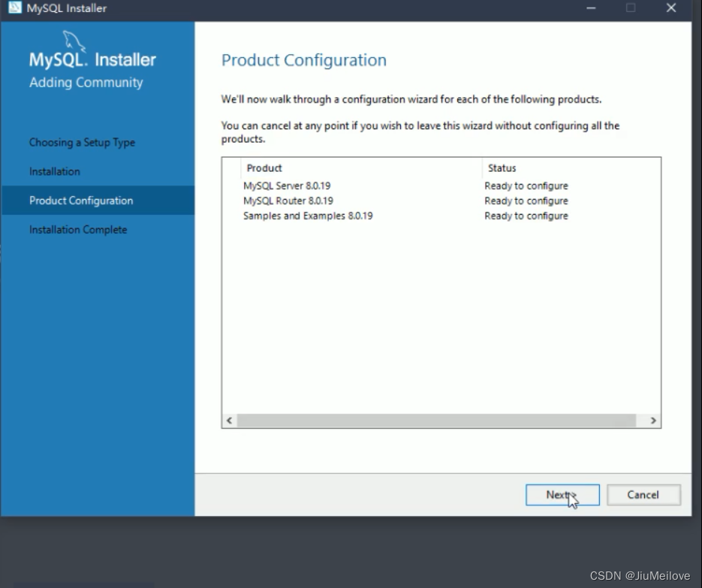This screenshot has width=702, height=588.
Task: Click the left arrow of horizontal scrollbar
Action: click(229, 421)
